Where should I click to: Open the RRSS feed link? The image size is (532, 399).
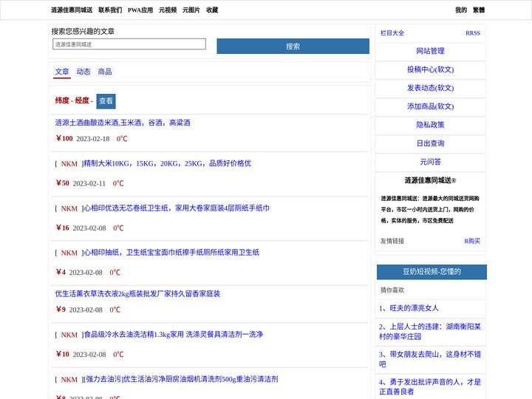click(473, 33)
